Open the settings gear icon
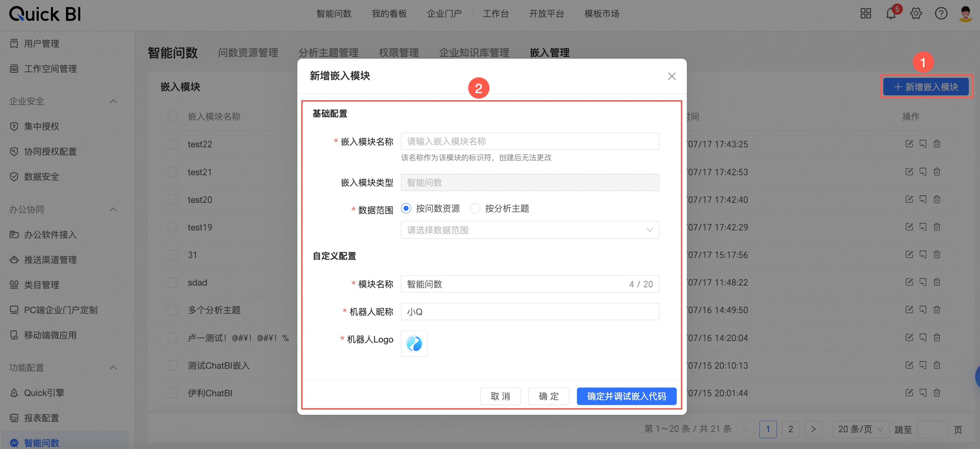This screenshot has width=980, height=449. point(916,14)
